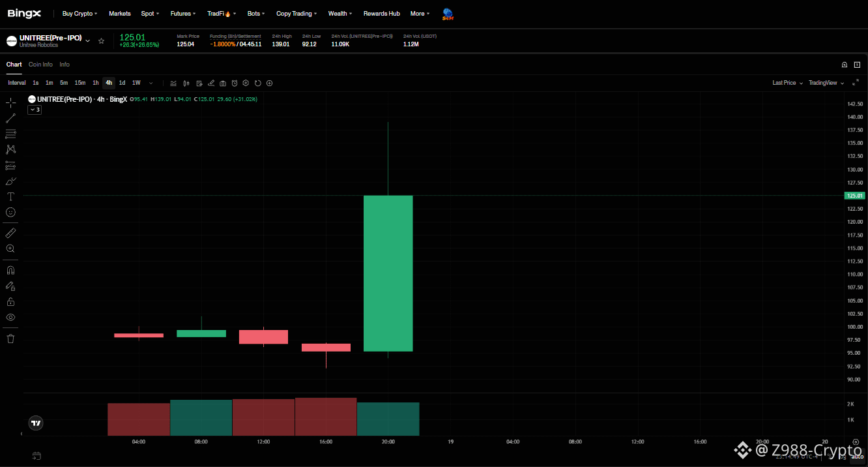The image size is (868, 467).
Task: Select the crosshair cursor tool
Action: point(10,102)
